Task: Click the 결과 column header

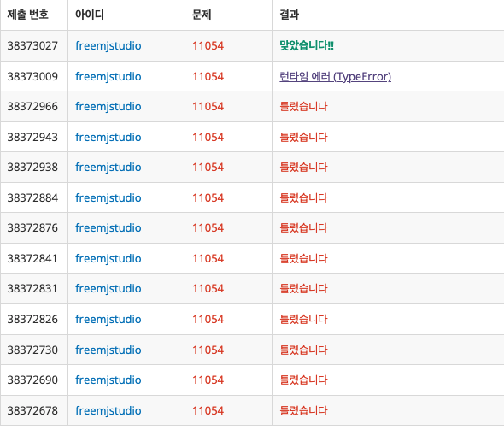Action: [290, 15]
